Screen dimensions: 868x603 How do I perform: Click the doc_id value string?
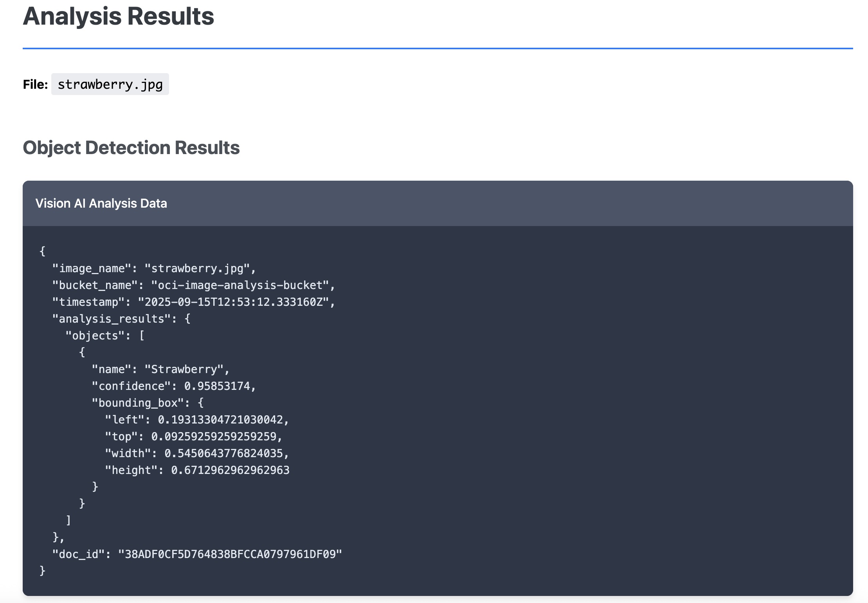tap(230, 555)
